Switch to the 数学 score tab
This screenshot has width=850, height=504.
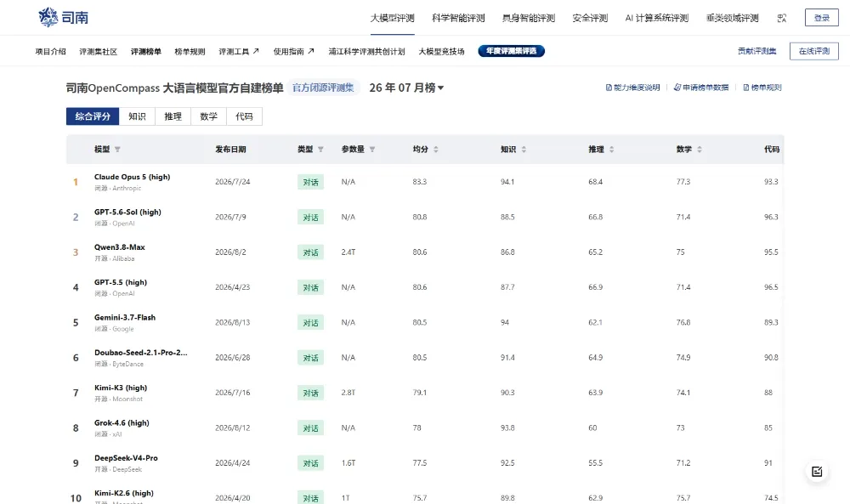tap(209, 116)
